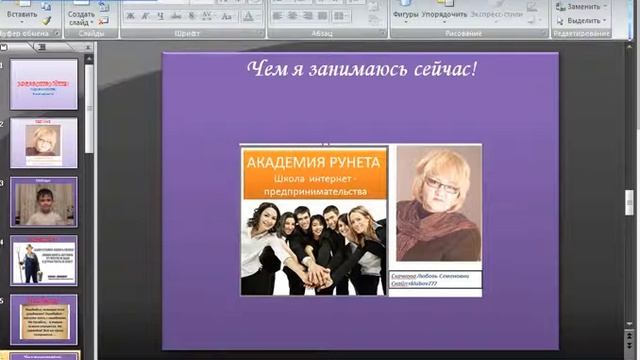This screenshot has width=640, height=360.
Task: Click the slide pane vertical scrollbar thumb
Action: click(89, 109)
